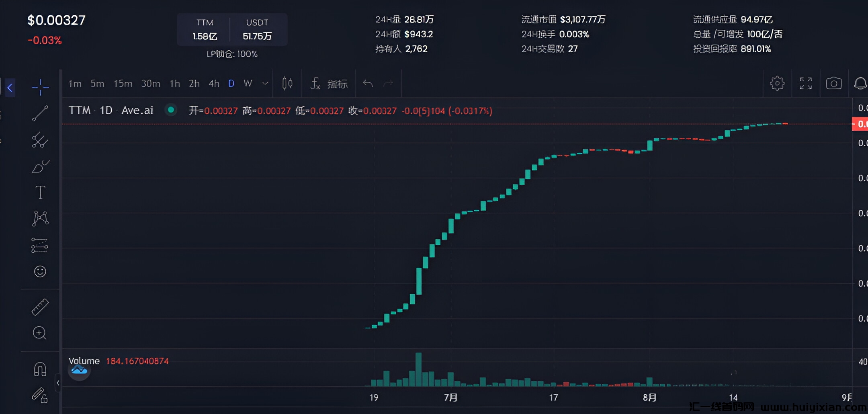
Task: Open the candlestick chart type selector
Action: point(287,84)
